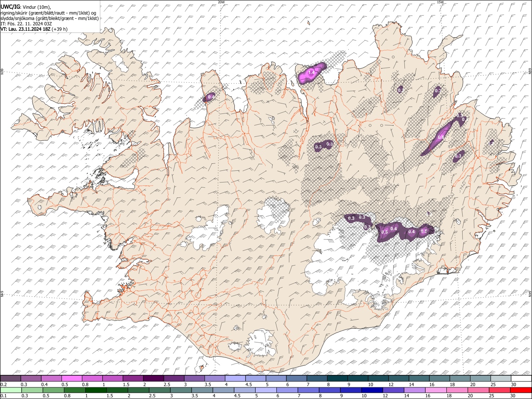Click the '0.2' label in the color legend
The height and width of the screenshot is (399, 532).
[x=3, y=384]
